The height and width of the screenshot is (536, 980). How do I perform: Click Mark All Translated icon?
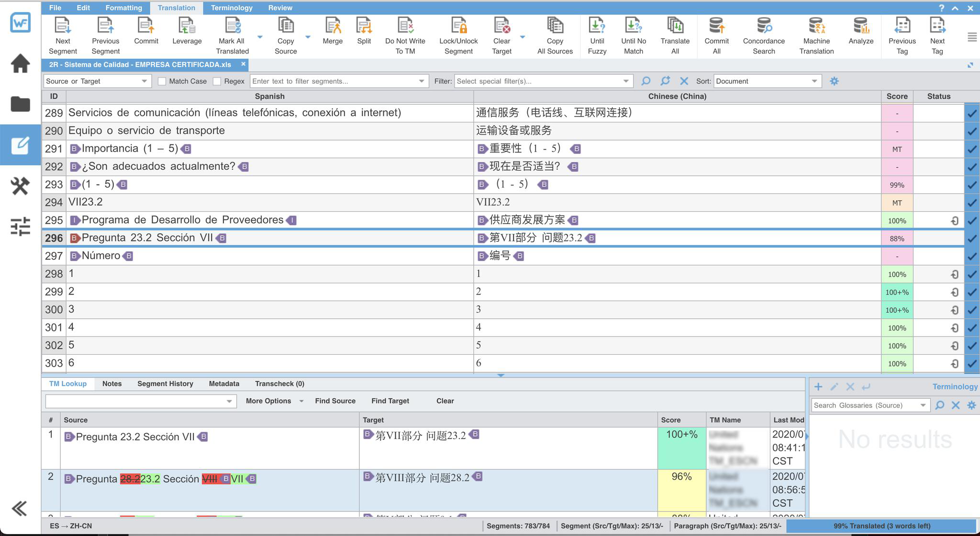pyautogui.click(x=233, y=25)
